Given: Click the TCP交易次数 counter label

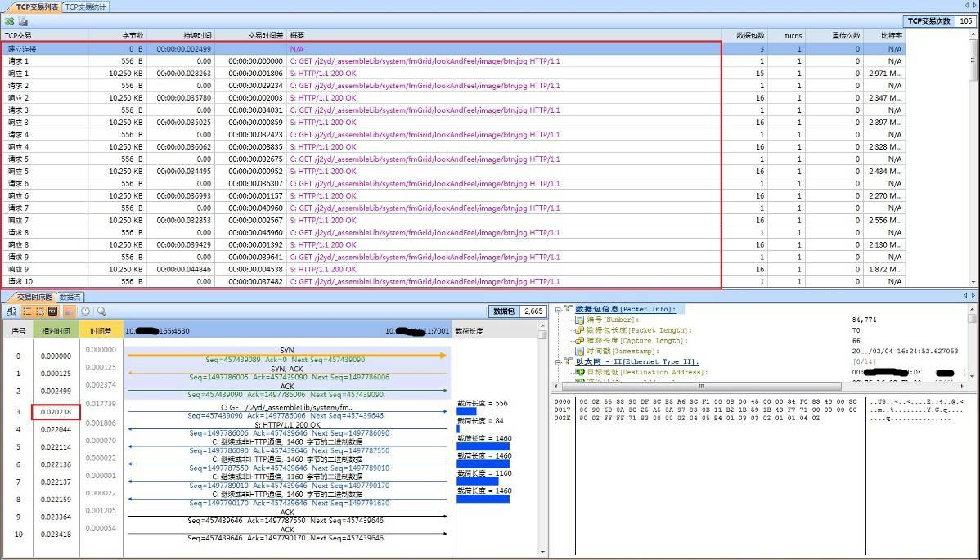Looking at the screenshot, I should pos(928,21).
